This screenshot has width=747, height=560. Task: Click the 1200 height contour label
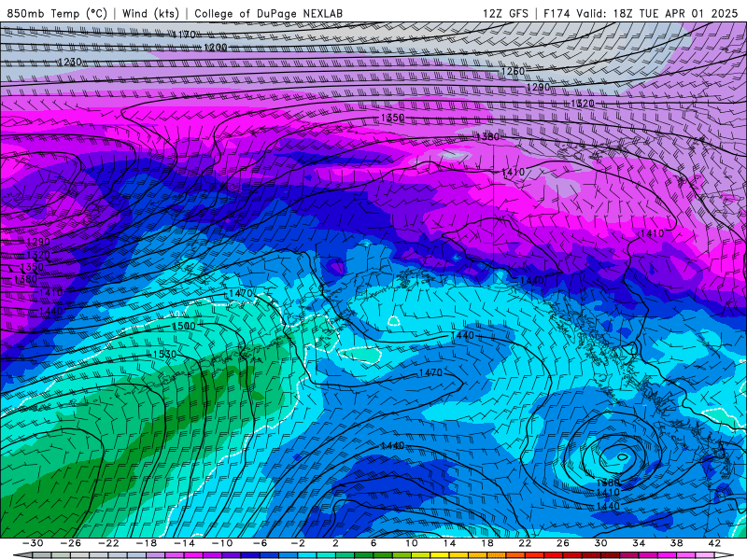[216, 48]
